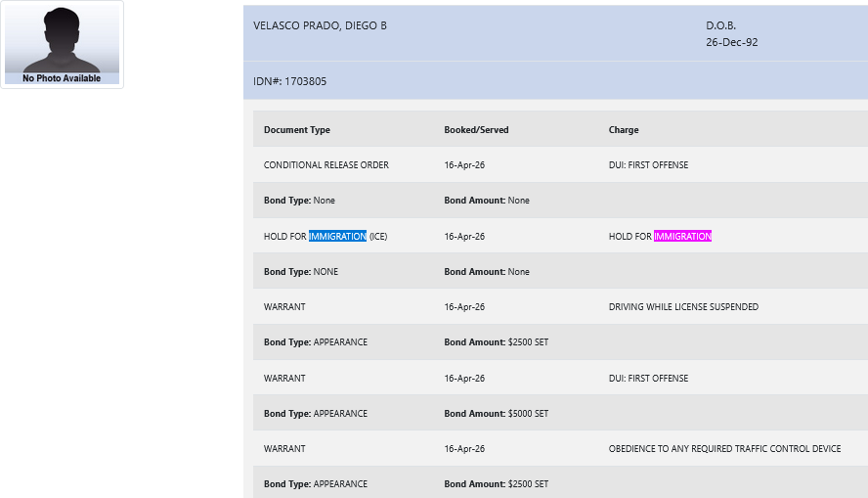Click the booked date of the immigration hold
The image size is (868, 498).
[x=464, y=237]
